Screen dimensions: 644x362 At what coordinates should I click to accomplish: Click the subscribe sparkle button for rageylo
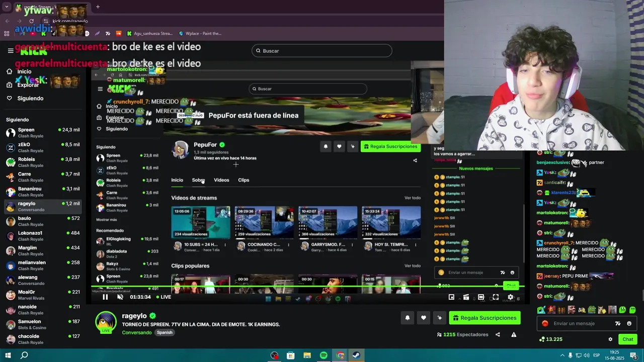440,318
